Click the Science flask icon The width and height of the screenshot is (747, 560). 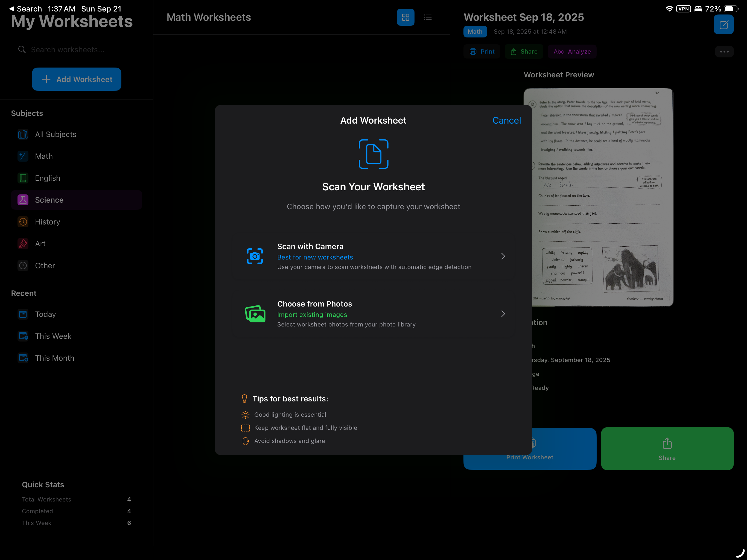point(23,200)
